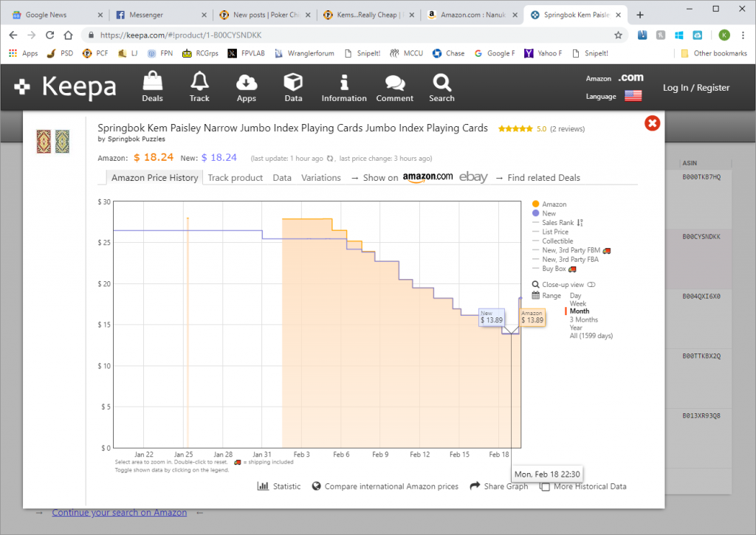The width and height of the screenshot is (756, 535).
Task: Open the Track bell icon
Action: [x=199, y=87]
